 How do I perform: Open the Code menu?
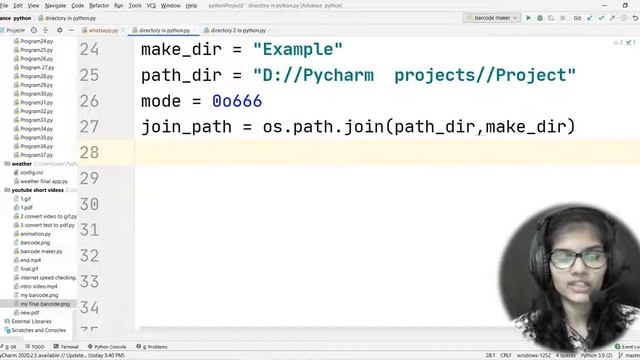click(77, 6)
